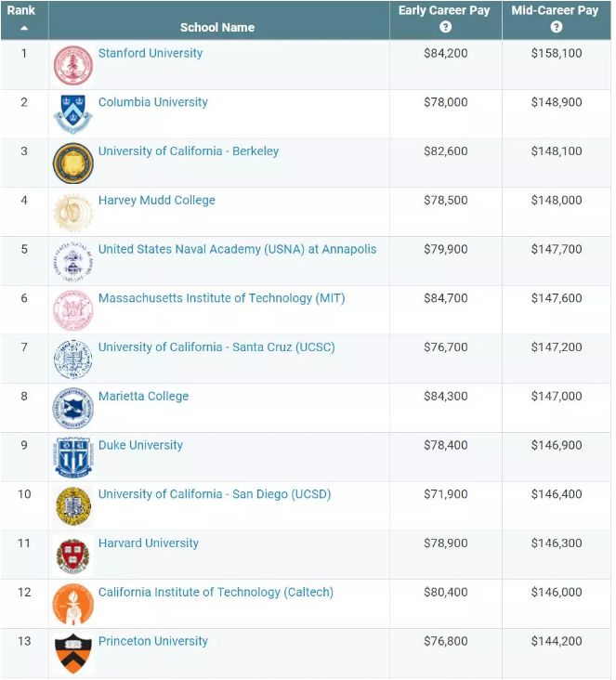The width and height of the screenshot is (616, 680).
Task: Click the Caltech orange seal logo
Action: click(72, 605)
